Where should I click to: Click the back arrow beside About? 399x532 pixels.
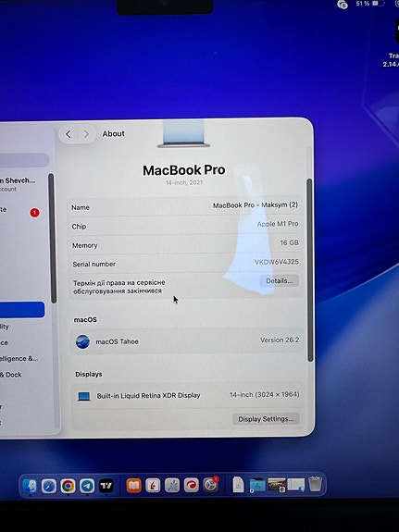tap(69, 134)
